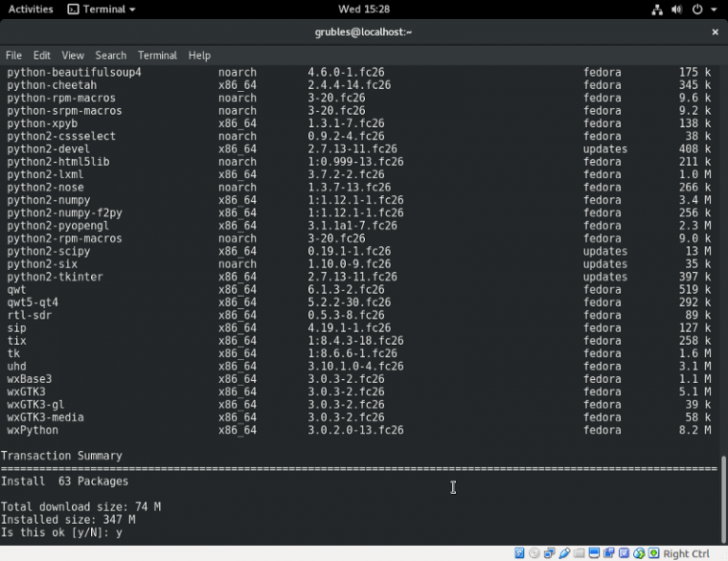Screen dimensions: 728x561
Task: Click the display monitor status icon
Action: pyautogui.click(x=594, y=553)
